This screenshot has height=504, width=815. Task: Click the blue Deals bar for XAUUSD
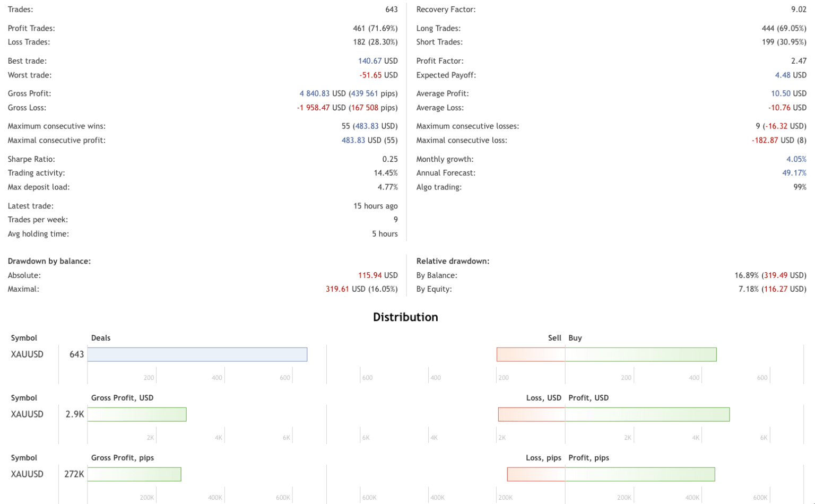coord(197,354)
